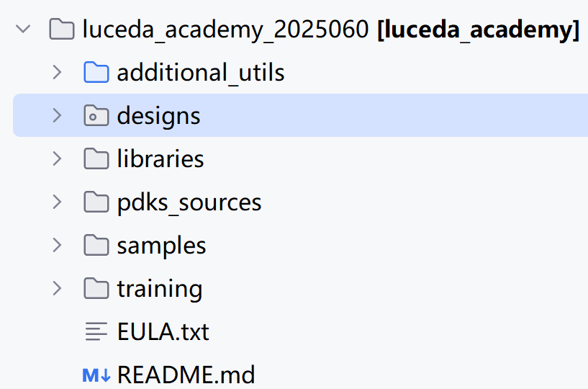Expand the designs folder chevron
588x389 pixels.
[x=57, y=116]
